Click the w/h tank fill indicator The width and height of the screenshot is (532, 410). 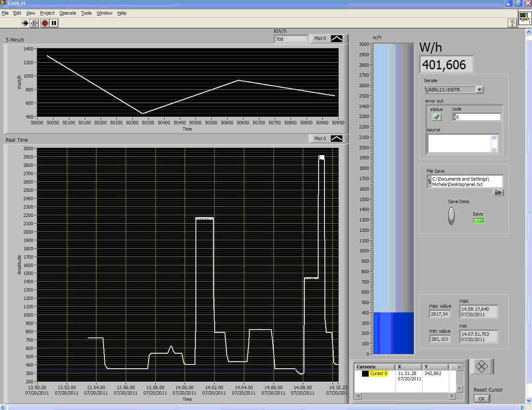click(x=393, y=334)
